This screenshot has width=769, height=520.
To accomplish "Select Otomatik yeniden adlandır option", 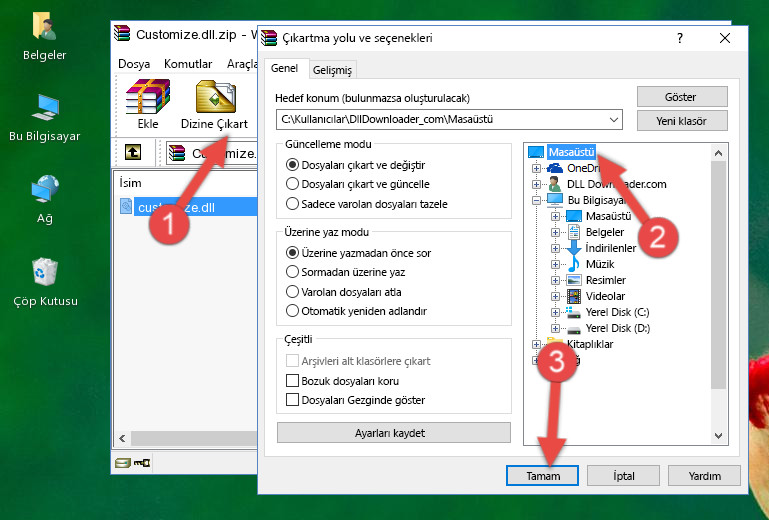I will click(x=292, y=311).
